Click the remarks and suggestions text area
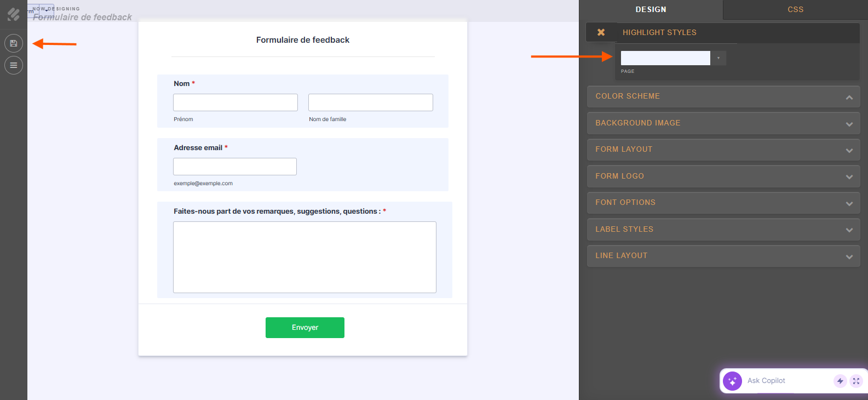 coord(304,257)
